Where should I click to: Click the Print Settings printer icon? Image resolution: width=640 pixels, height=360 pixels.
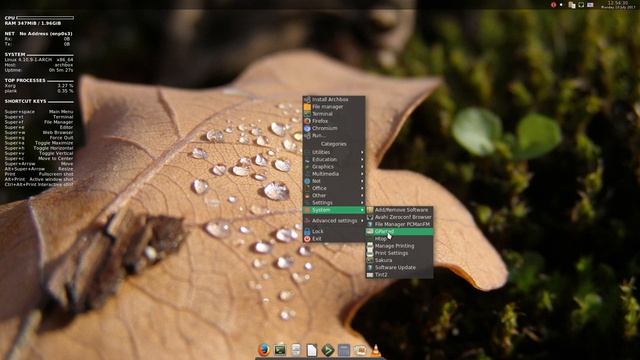[x=370, y=253]
